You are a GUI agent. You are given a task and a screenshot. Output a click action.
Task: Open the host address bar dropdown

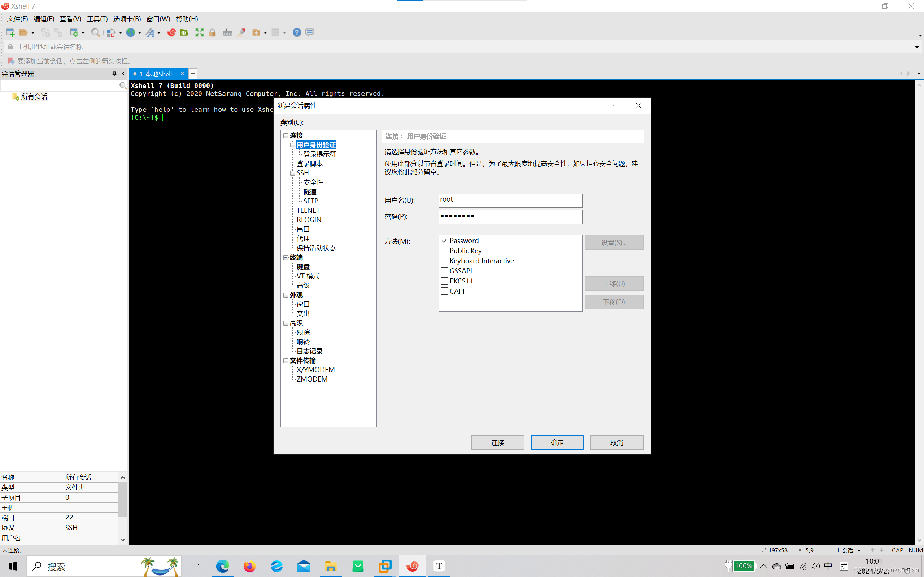tap(916, 47)
